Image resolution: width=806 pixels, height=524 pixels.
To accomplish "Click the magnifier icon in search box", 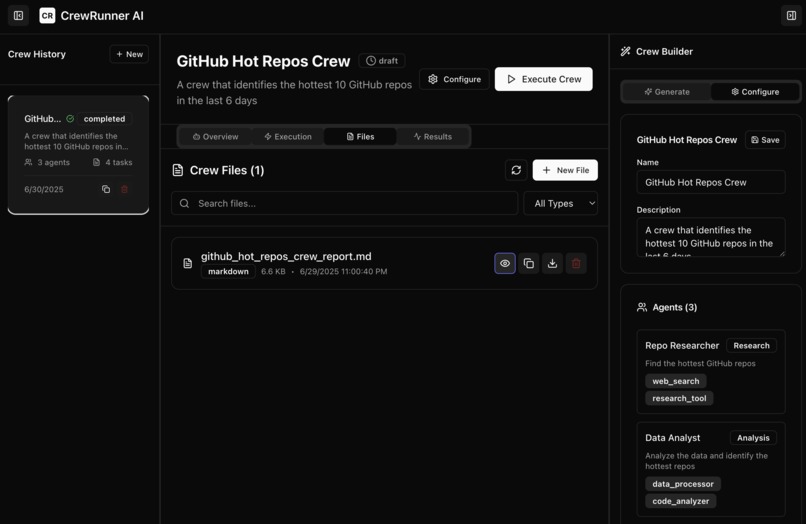I will pyautogui.click(x=184, y=203).
